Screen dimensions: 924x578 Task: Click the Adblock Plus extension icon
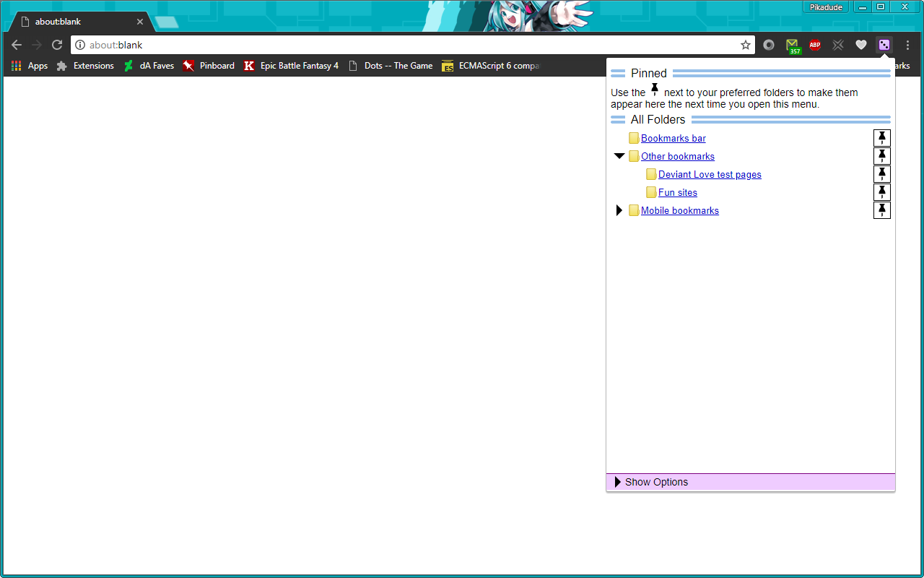point(815,45)
